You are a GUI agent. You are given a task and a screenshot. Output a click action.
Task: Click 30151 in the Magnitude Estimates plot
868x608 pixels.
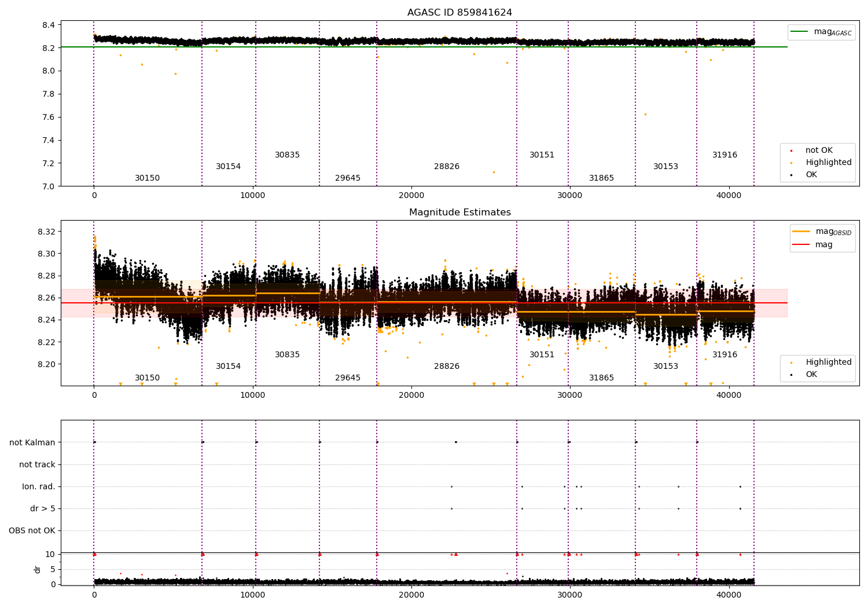pos(542,355)
